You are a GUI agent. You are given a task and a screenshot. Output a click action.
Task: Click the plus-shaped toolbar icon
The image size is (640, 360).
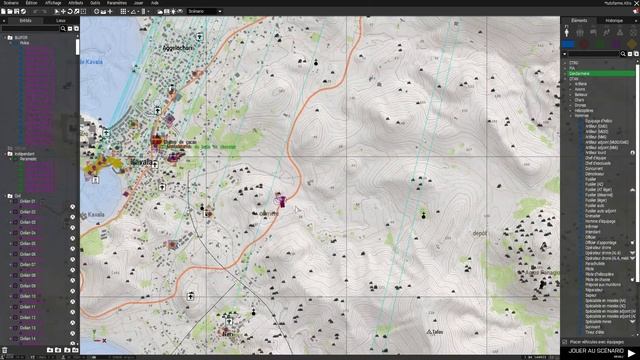(x=110, y=11)
